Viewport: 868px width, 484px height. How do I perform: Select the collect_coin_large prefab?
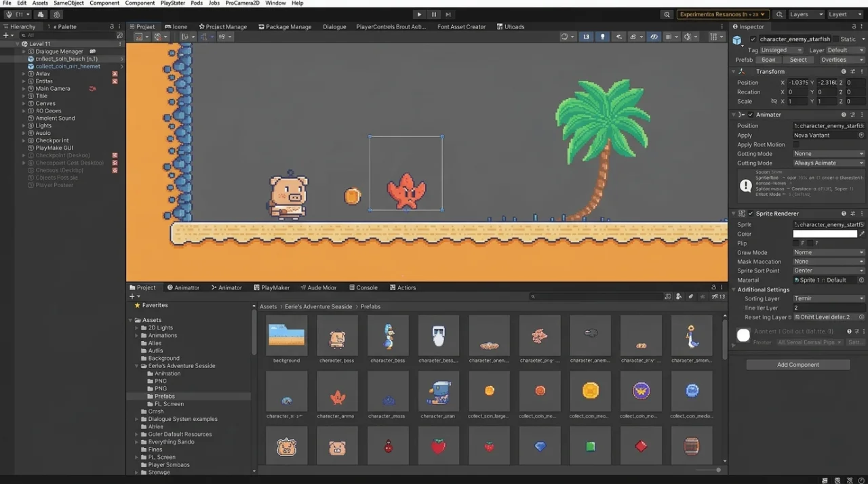(x=489, y=391)
